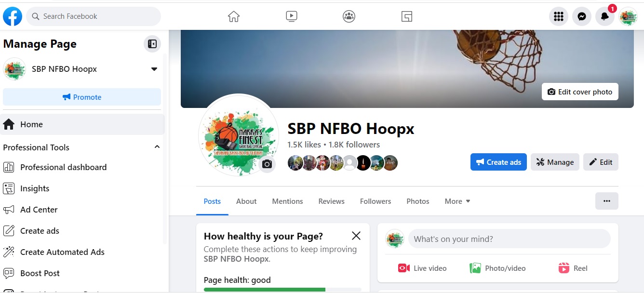Click the camera icon on profile picture

[x=267, y=164]
